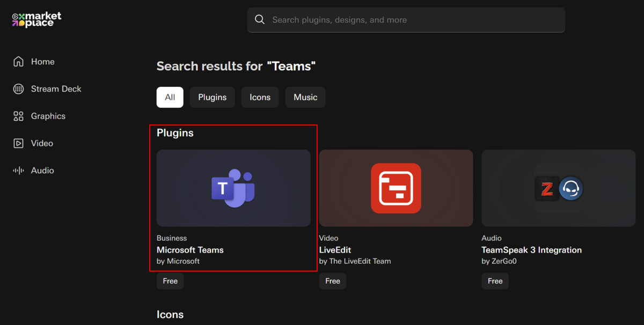644x325 pixels.
Task: Click the search magnifier icon
Action: [x=260, y=20]
